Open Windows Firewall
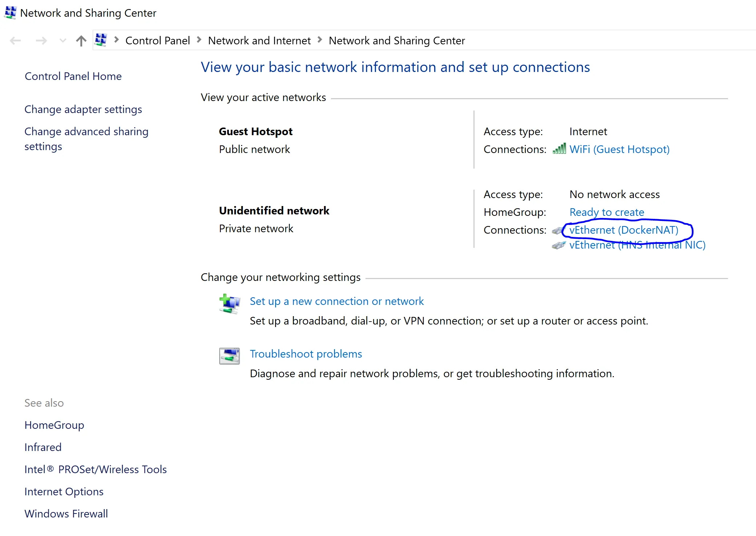This screenshot has height=536, width=756. (66, 514)
